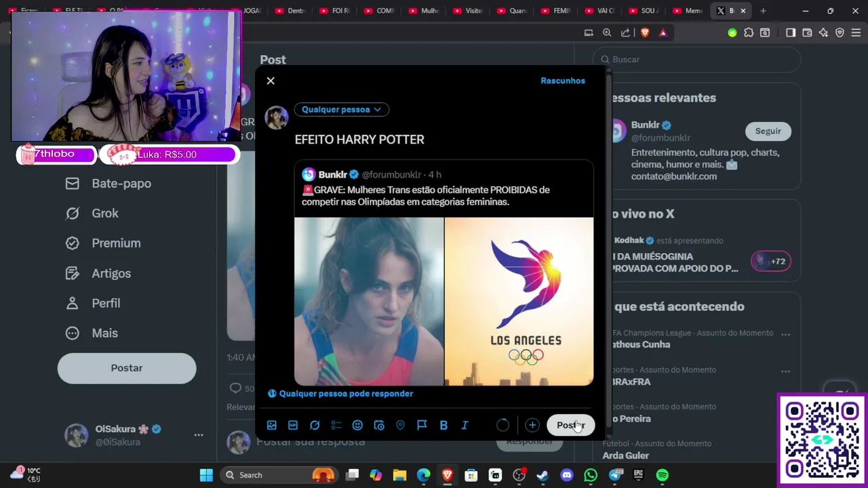Tag a location in the post
Viewport: 868px width, 488px height.
pyautogui.click(x=400, y=425)
